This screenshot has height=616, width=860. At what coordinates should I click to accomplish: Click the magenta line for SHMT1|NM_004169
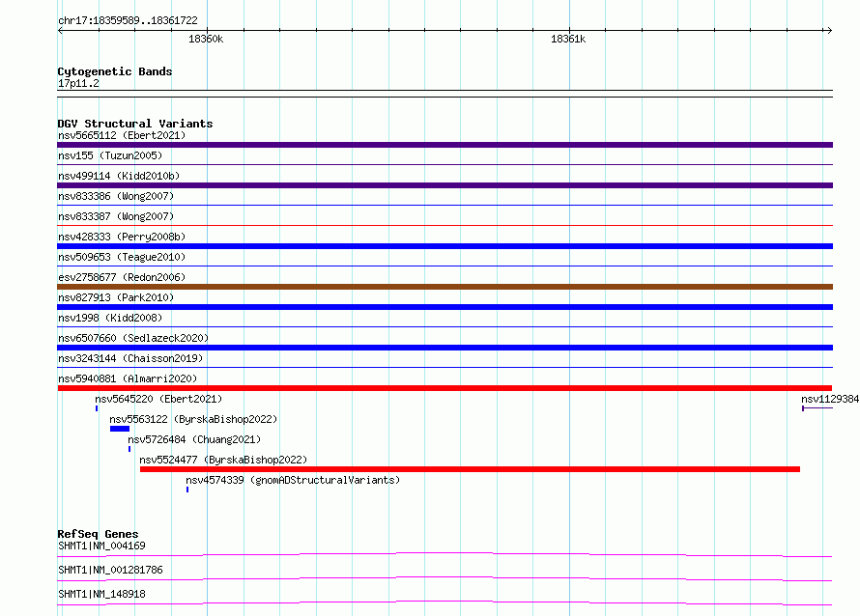pyautogui.click(x=444, y=554)
